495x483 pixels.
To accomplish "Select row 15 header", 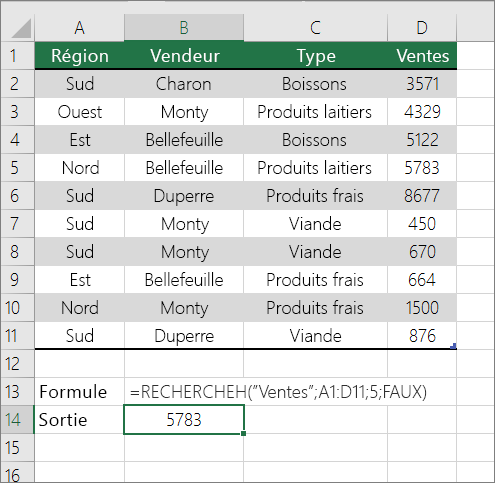I will click(x=17, y=448).
